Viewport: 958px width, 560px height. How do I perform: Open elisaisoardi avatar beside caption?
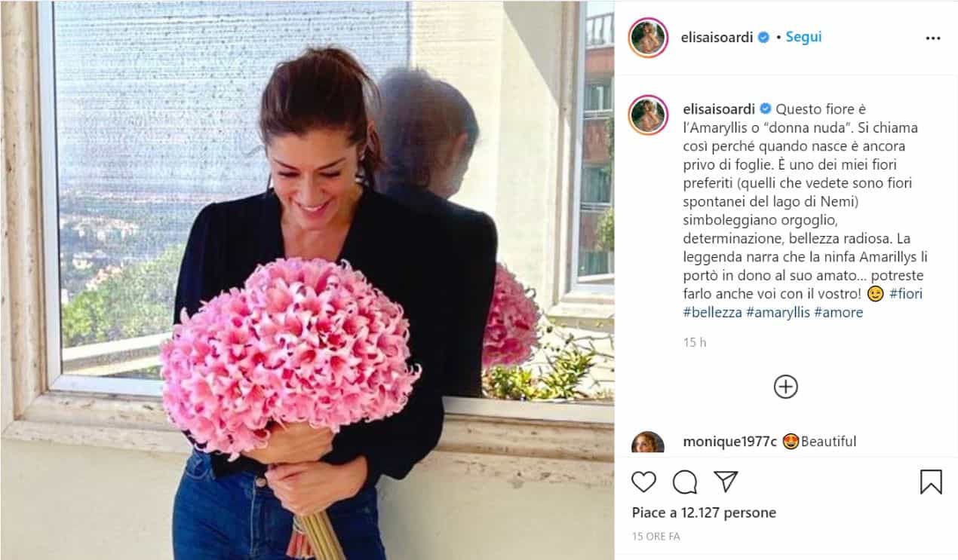(648, 115)
